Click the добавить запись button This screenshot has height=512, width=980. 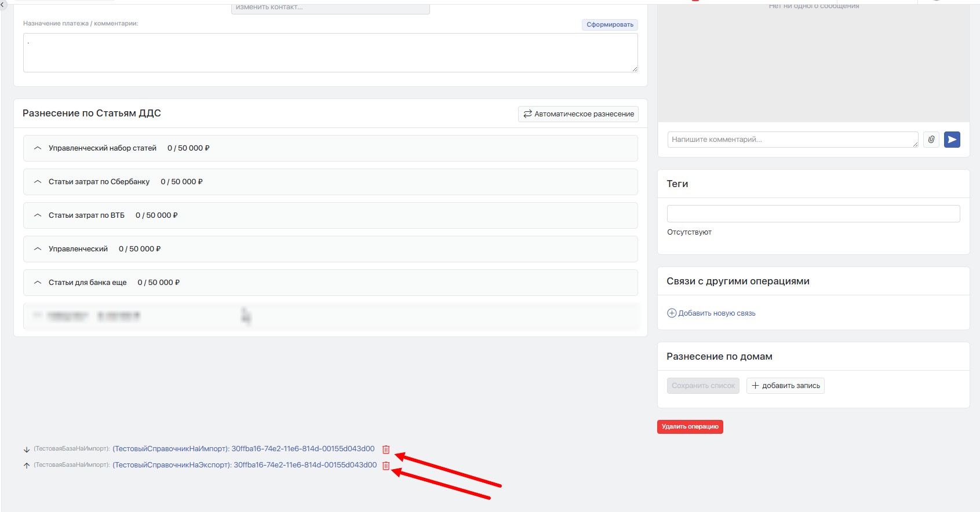[x=785, y=386]
